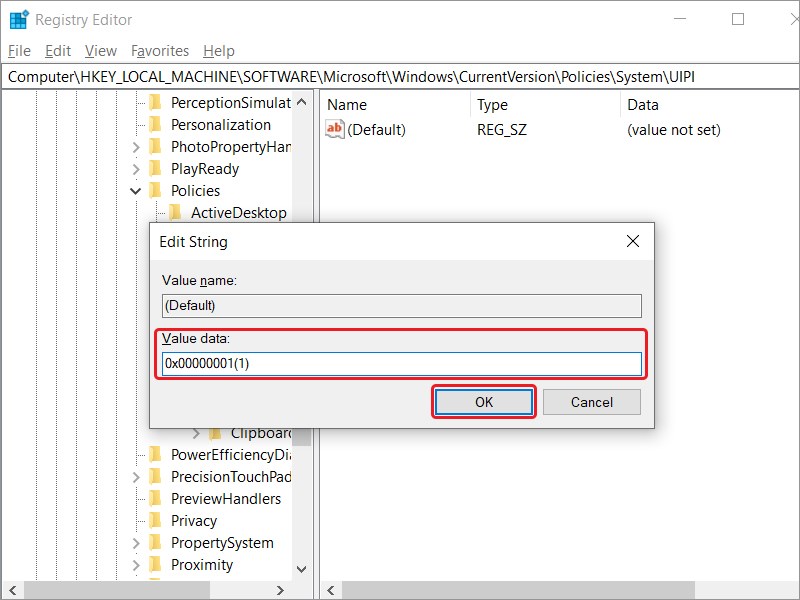Expand the PropertySystem tree node
Screen dimensions: 800x600
click(x=136, y=542)
